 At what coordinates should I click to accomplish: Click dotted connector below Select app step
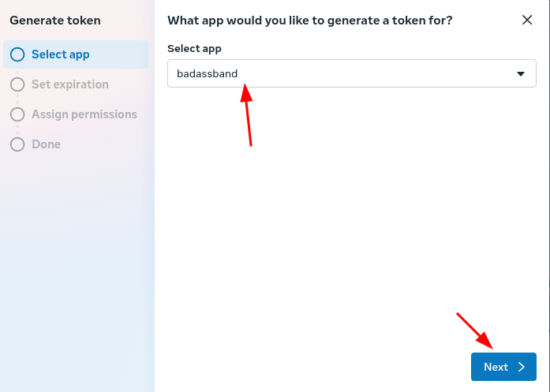click(x=17, y=69)
